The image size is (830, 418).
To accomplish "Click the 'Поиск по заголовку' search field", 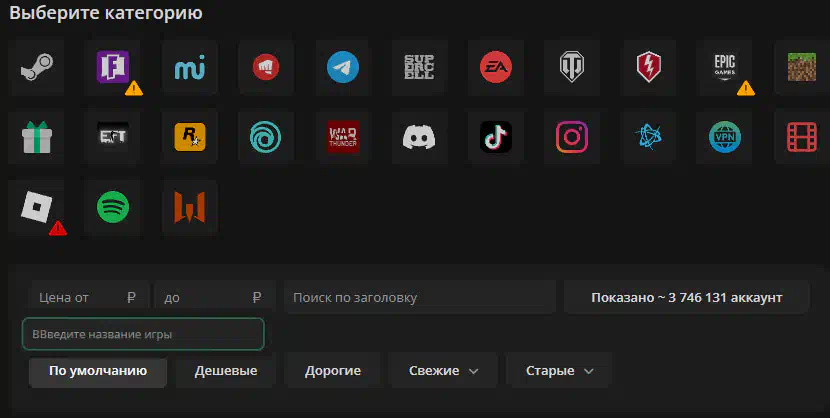I will [x=420, y=297].
